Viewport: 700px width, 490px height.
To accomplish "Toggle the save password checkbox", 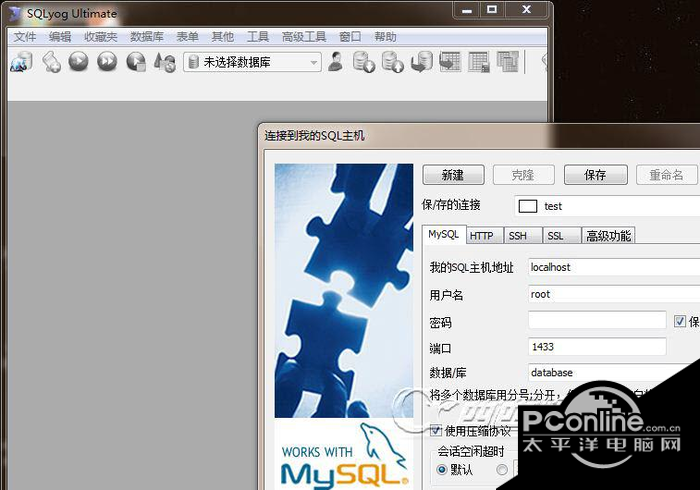I will click(679, 321).
